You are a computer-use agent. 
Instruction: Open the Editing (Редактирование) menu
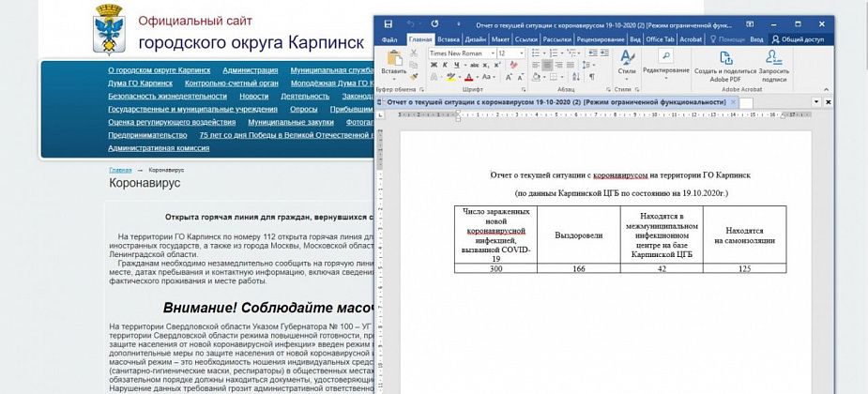666,64
